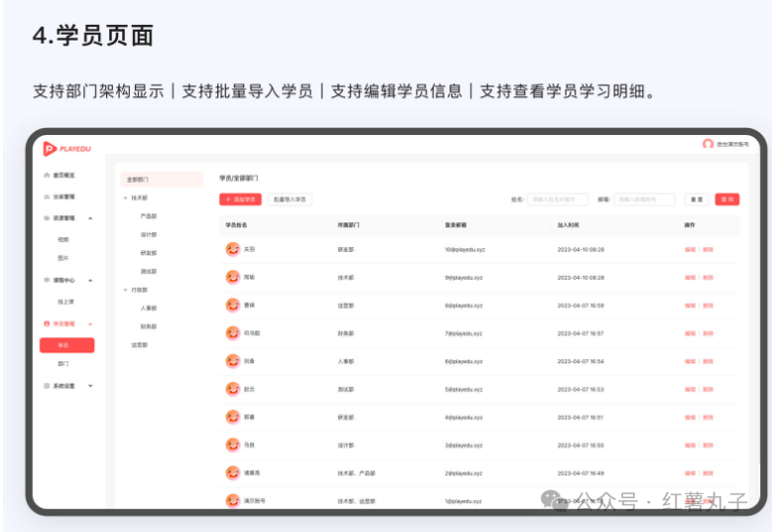Click the email 10@playedu.xyz
Image resolution: width=772 pixels, height=532 pixels.
[465, 250]
